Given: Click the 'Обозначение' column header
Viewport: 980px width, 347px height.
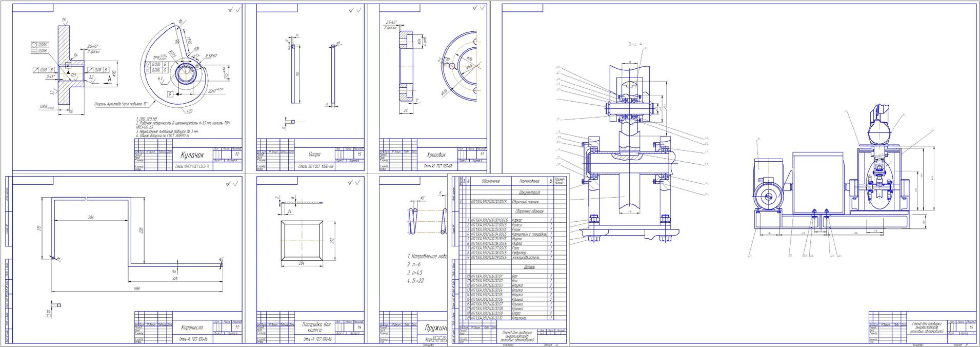Looking at the screenshot, I should coord(491,181).
